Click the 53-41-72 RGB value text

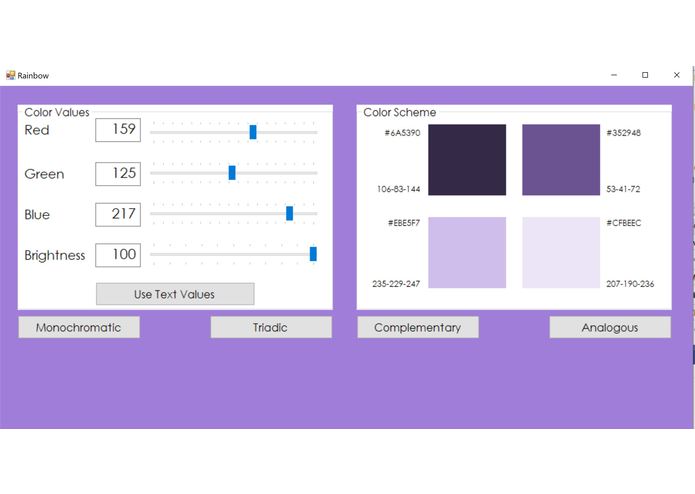tap(623, 189)
